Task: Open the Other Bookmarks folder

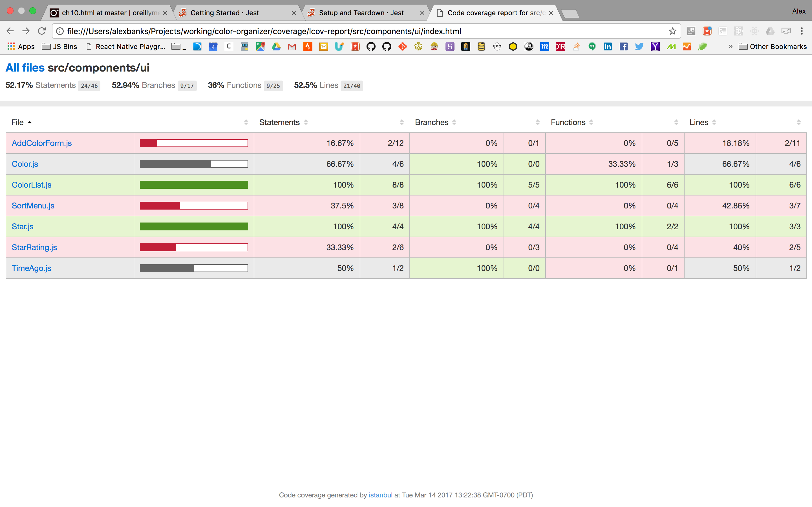Action: tap(773, 46)
